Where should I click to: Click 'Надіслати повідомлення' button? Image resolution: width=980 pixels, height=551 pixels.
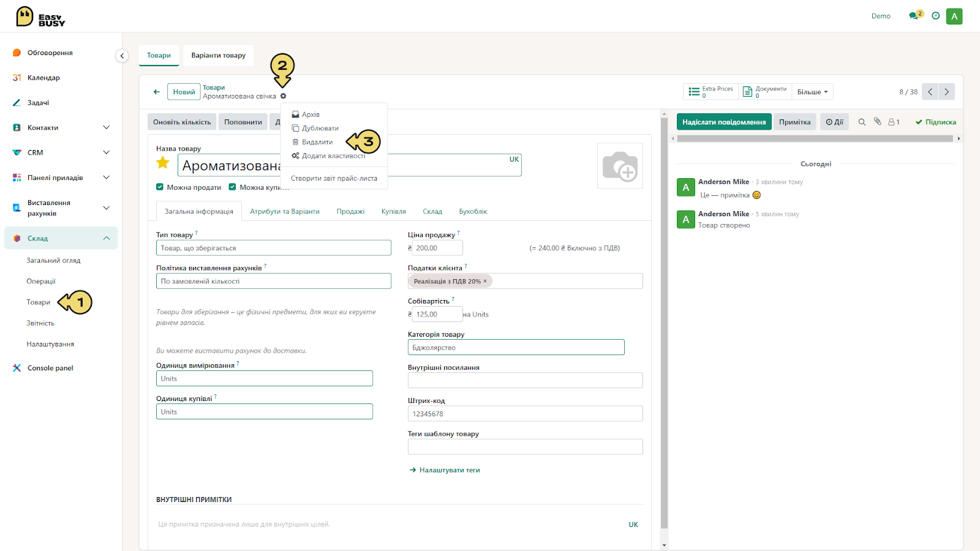point(724,122)
